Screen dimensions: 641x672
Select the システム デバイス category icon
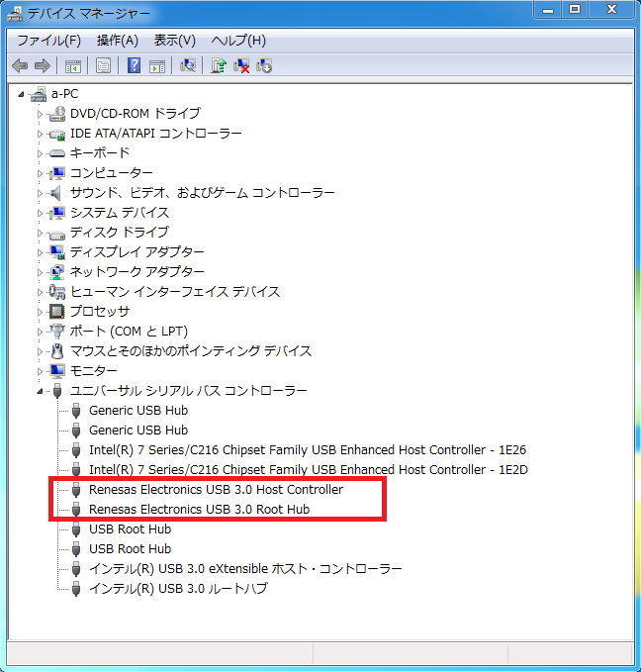[57, 213]
